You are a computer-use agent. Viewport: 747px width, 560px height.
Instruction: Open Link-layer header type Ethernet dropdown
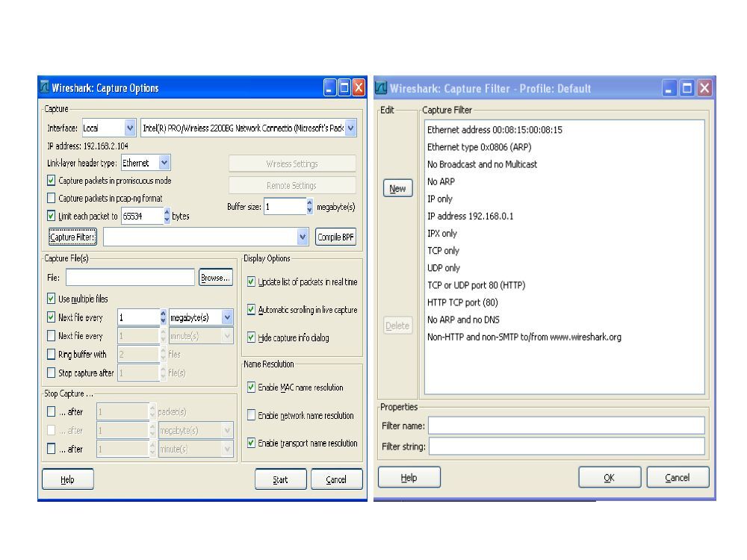click(164, 163)
